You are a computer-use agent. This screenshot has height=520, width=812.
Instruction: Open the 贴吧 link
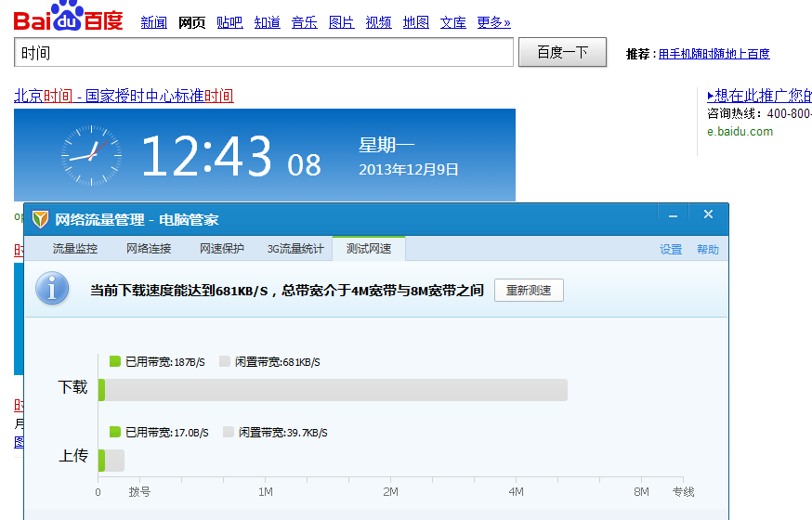pos(229,22)
